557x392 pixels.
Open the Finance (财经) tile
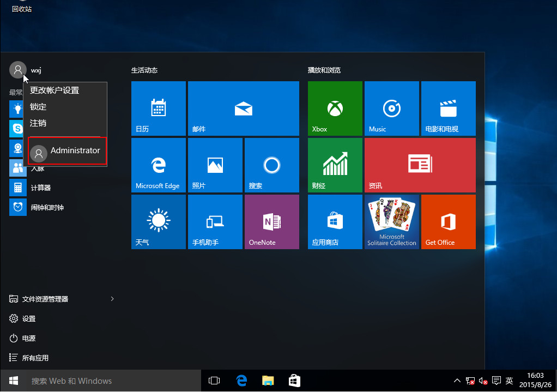[x=335, y=165]
